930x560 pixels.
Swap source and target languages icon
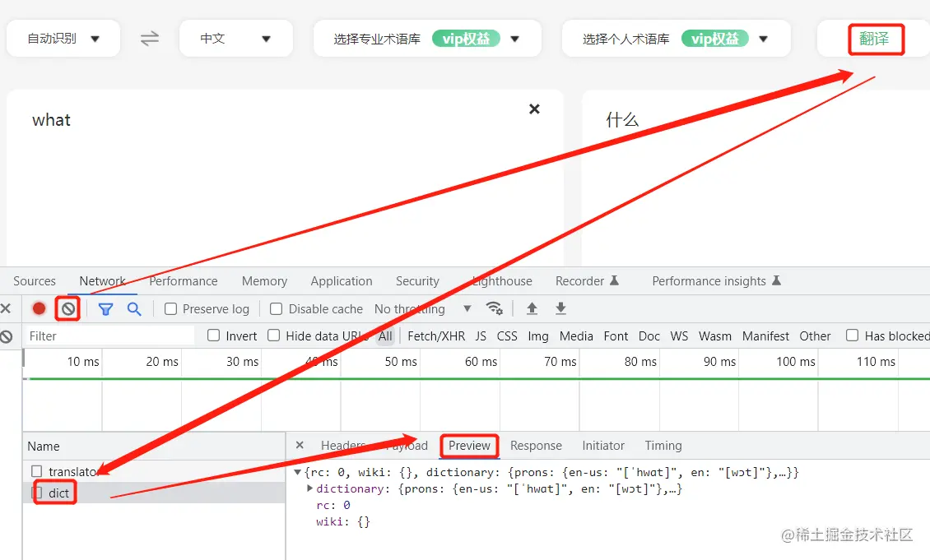click(150, 39)
